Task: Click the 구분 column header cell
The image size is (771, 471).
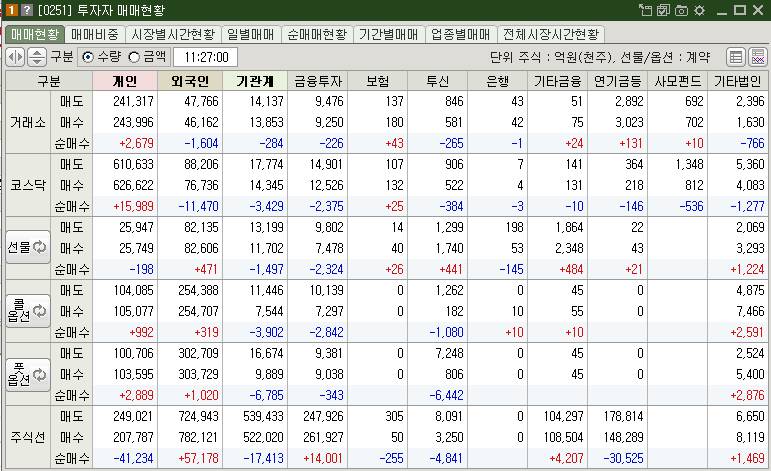Action: coord(49,81)
